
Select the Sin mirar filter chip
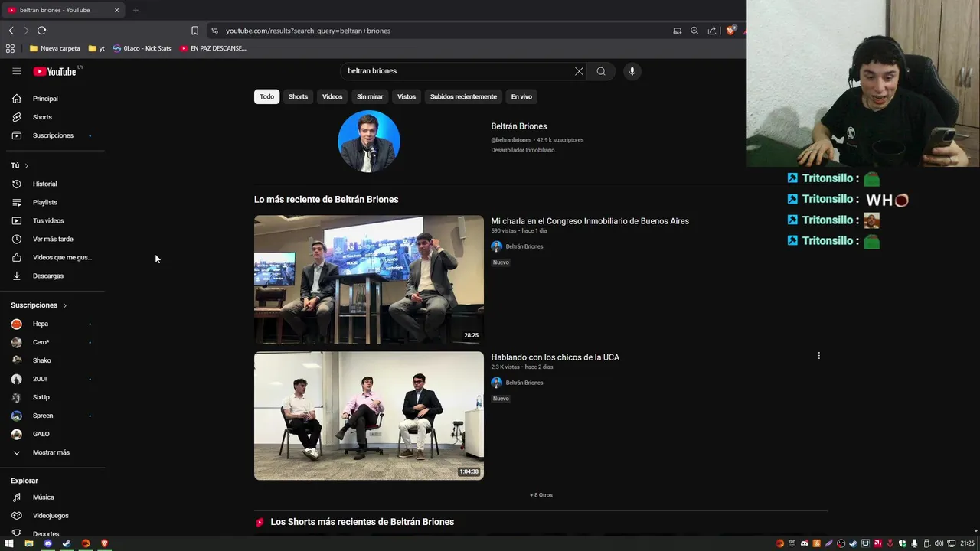[370, 96]
